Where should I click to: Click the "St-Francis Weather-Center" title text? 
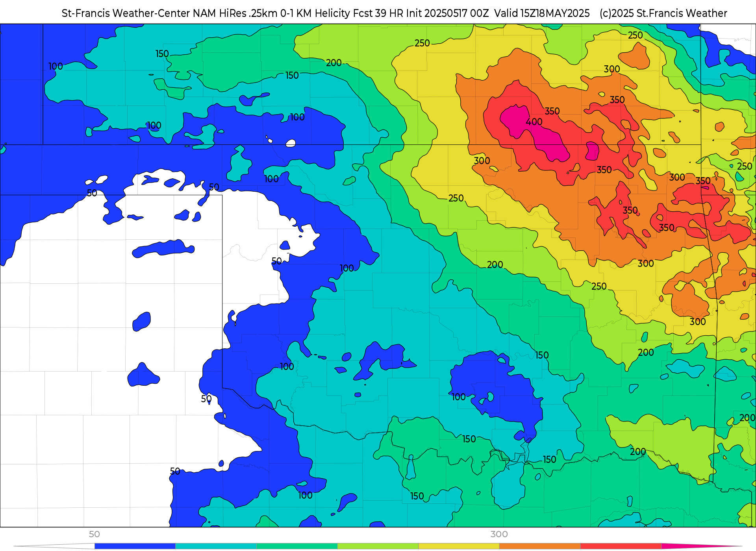point(126,13)
